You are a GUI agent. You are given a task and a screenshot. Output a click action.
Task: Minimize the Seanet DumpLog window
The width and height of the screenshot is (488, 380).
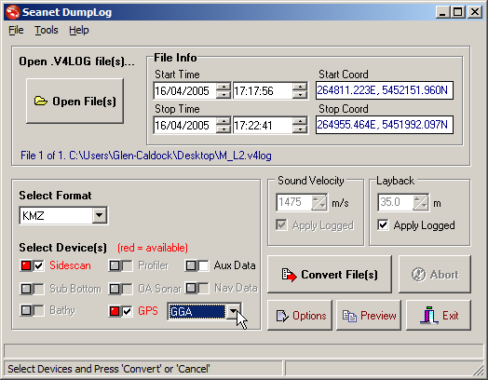(x=443, y=12)
